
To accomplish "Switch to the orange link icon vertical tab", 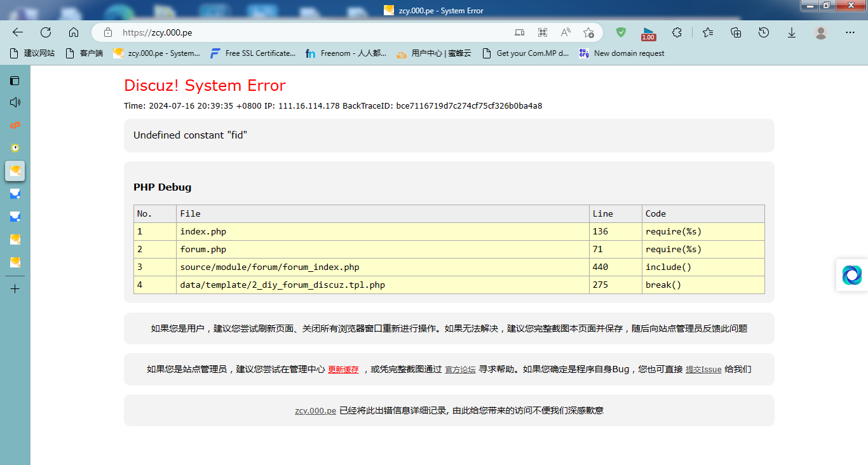I will (15, 125).
